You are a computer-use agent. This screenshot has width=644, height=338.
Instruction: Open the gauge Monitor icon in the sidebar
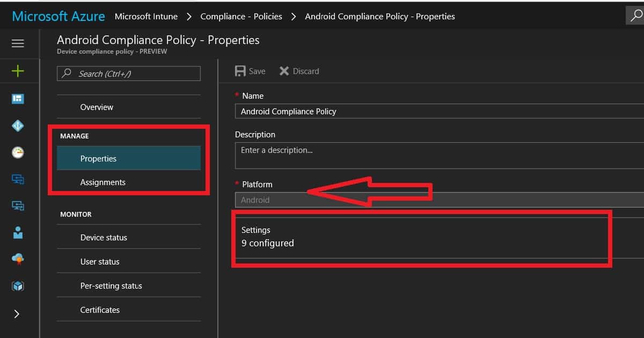click(x=18, y=152)
